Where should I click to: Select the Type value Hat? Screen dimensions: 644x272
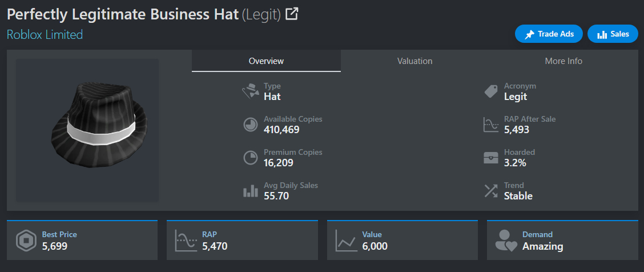point(272,97)
